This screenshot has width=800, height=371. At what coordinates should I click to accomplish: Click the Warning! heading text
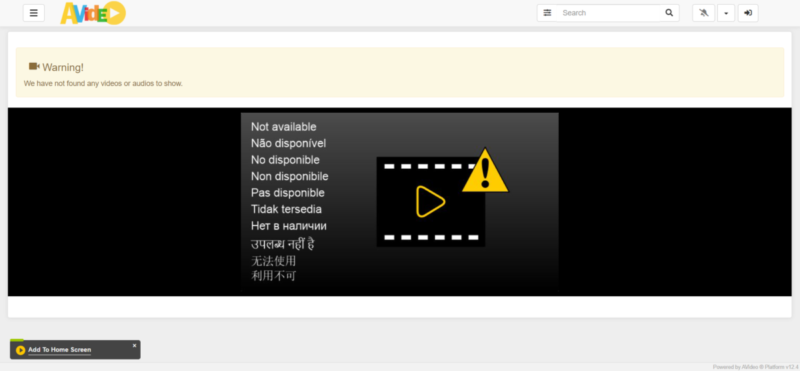tap(63, 67)
